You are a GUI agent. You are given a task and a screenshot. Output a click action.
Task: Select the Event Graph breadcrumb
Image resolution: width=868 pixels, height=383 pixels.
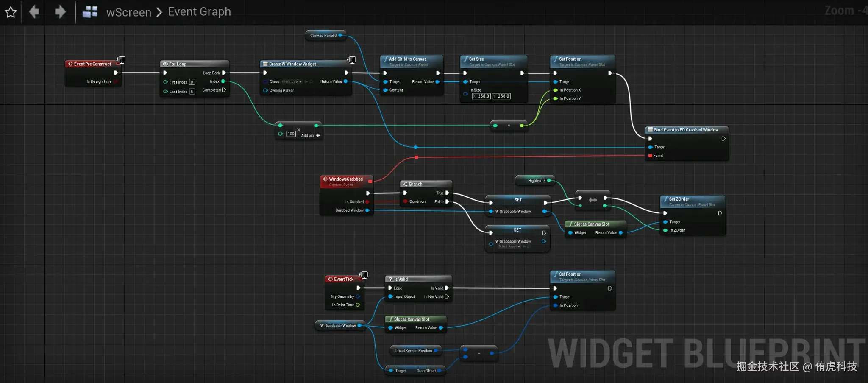200,11
